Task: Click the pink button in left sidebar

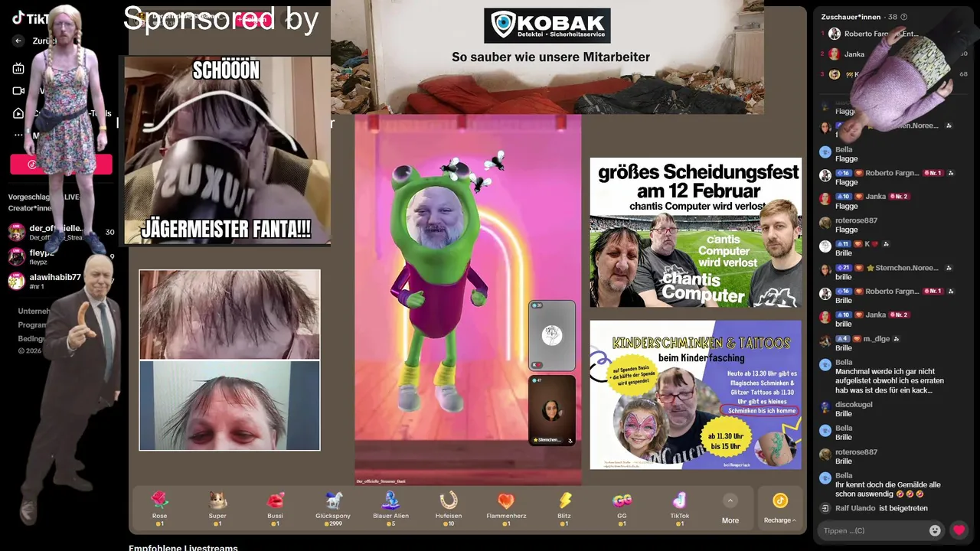Action: (x=61, y=164)
